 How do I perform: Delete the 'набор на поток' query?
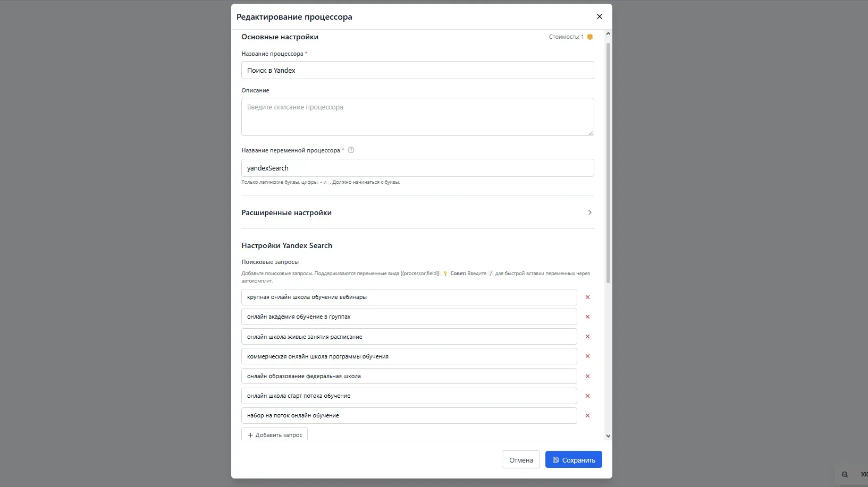click(x=587, y=416)
